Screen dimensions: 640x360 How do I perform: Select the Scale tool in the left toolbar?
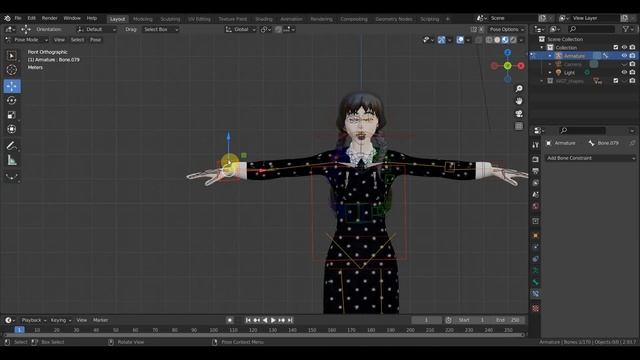tap(12, 115)
